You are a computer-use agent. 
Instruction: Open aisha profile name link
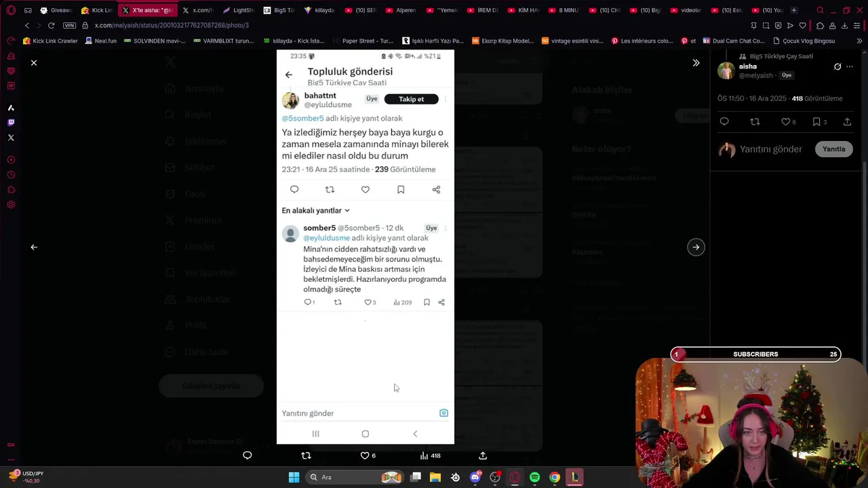coord(747,66)
